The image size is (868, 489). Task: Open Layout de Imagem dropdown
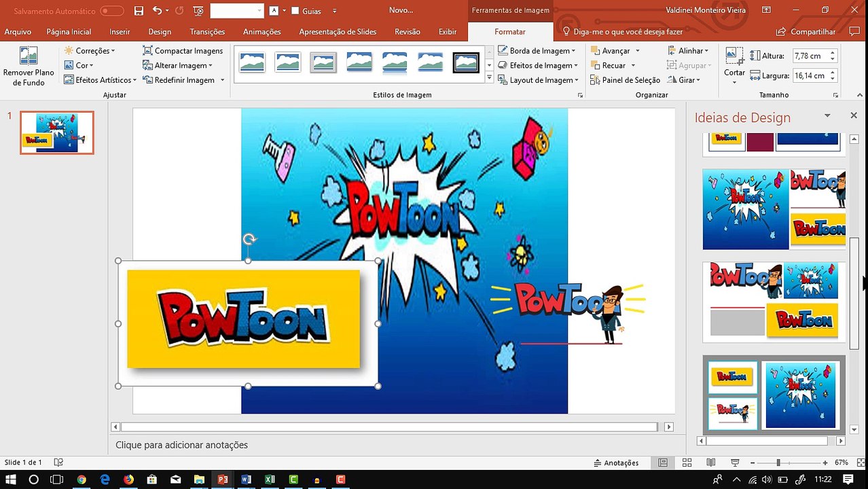tap(538, 80)
